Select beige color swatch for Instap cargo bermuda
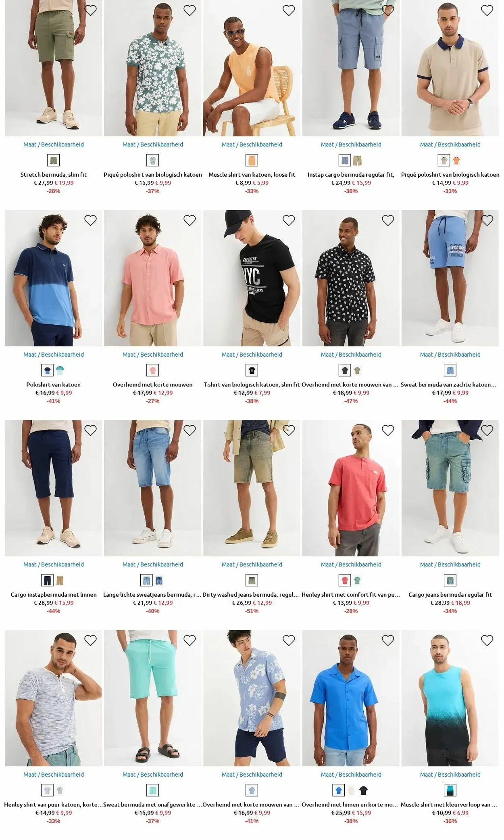 tap(358, 161)
